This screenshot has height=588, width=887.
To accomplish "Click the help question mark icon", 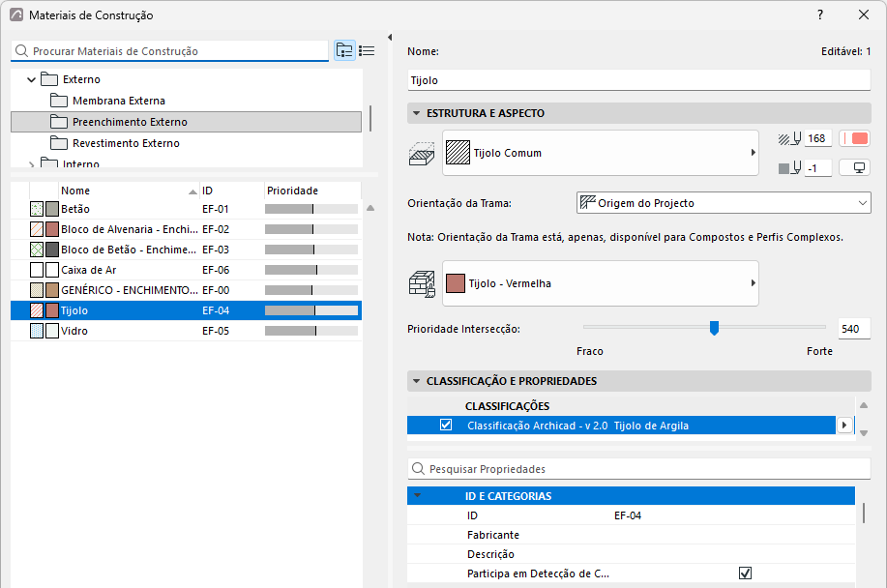I will [819, 15].
